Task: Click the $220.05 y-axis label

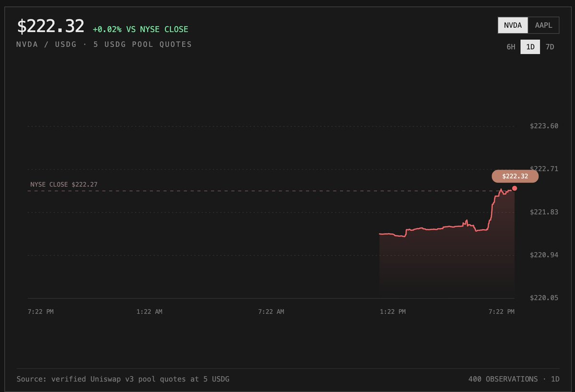Action: (544, 297)
